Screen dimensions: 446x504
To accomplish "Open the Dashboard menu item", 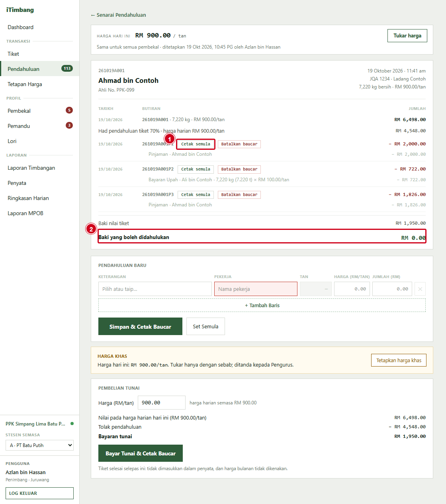I will 20,27.
